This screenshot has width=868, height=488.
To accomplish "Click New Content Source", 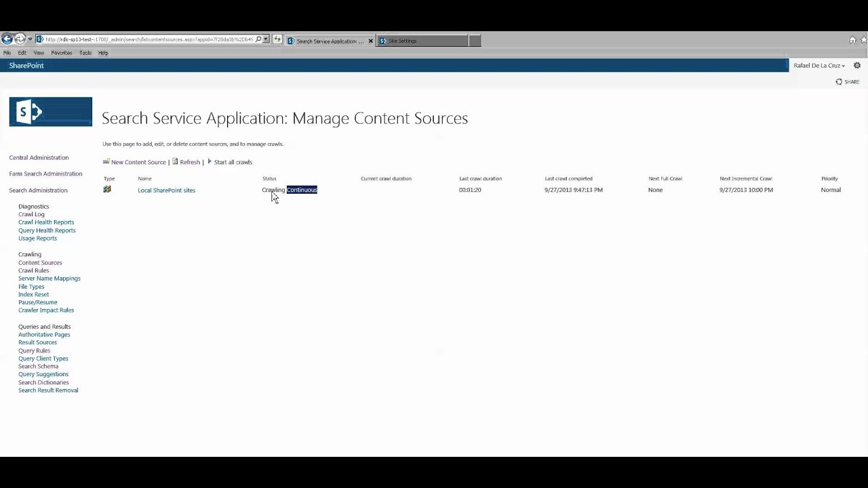I will (x=134, y=162).
